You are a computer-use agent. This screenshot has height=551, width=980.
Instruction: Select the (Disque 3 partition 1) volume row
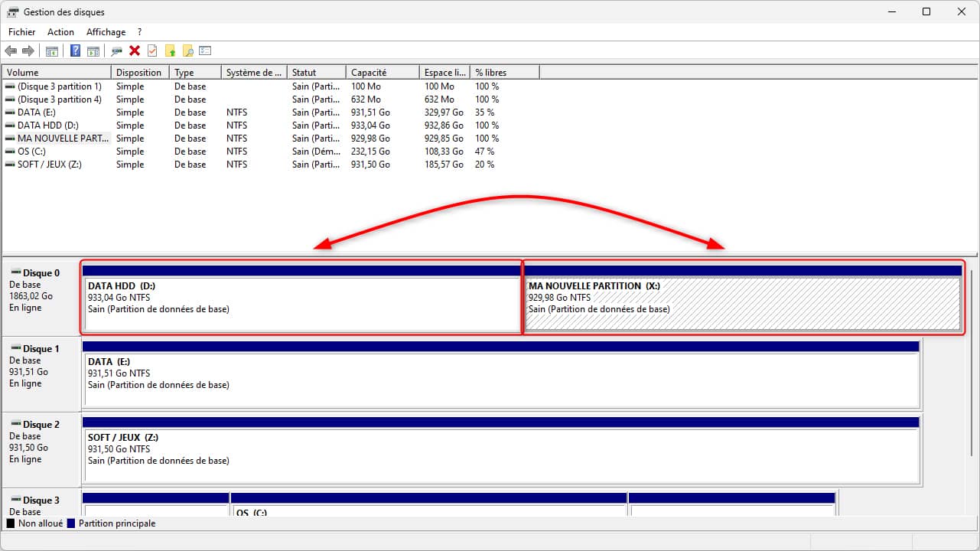coord(272,86)
